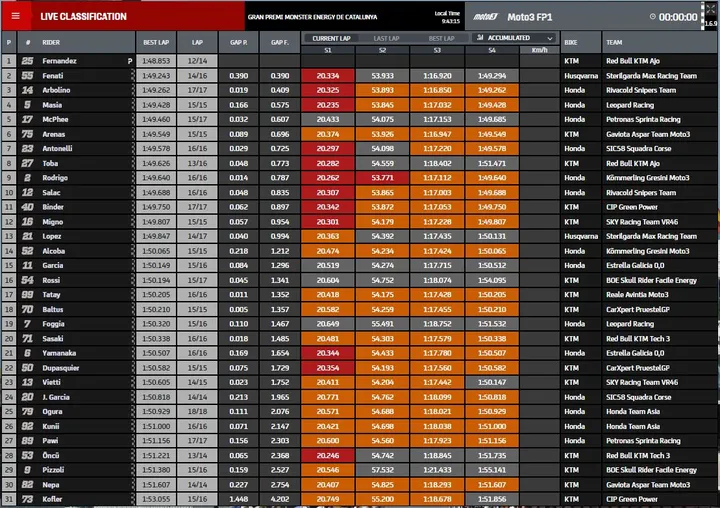The height and width of the screenshot is (508, 720).
Task: Open the Accumulated dropdown
Action: pos(514,38)
